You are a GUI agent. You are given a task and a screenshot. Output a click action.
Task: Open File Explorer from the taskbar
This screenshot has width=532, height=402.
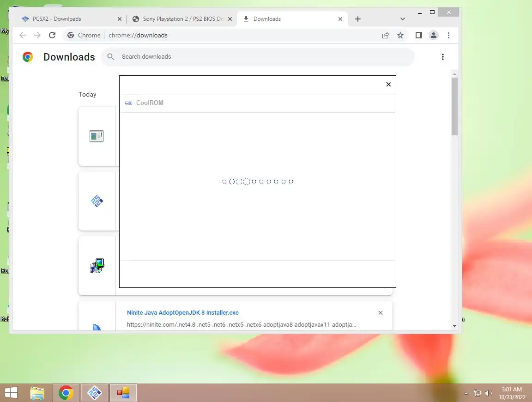pos(37,393)
